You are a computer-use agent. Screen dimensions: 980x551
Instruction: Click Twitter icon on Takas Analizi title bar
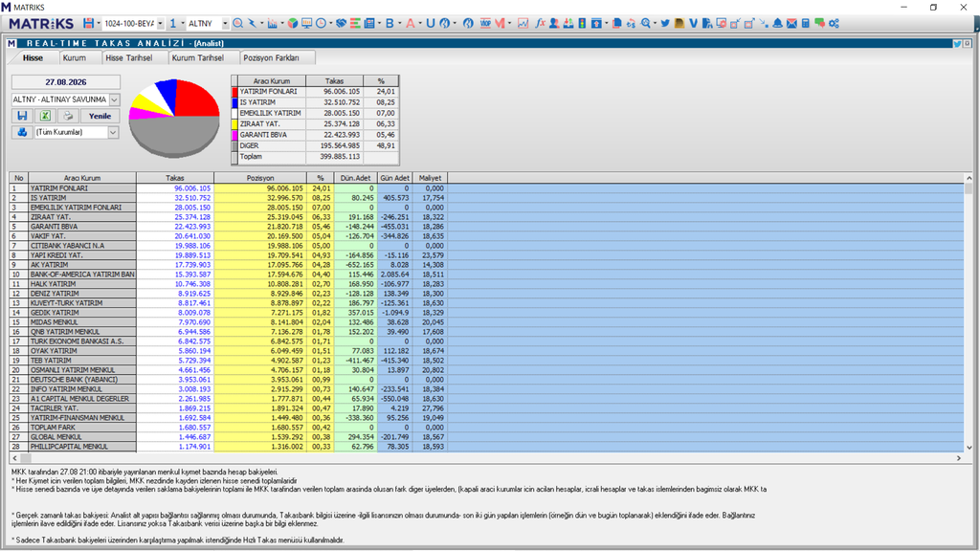pyautogui.click(x=957, y=43)
